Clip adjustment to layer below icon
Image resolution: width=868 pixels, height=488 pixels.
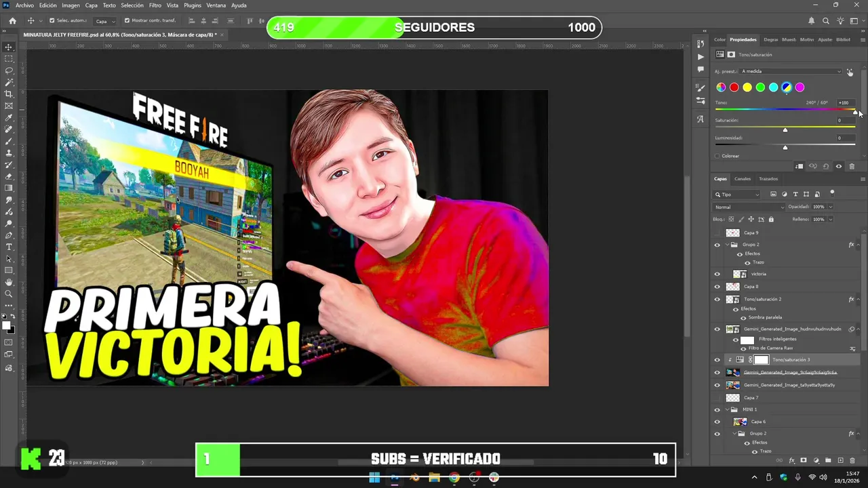click(x=799, y=166)
